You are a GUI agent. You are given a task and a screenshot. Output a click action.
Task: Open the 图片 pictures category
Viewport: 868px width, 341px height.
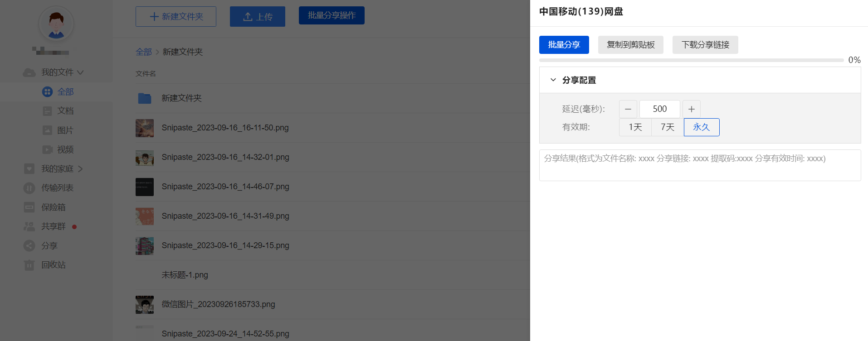(x=65, y=130)
